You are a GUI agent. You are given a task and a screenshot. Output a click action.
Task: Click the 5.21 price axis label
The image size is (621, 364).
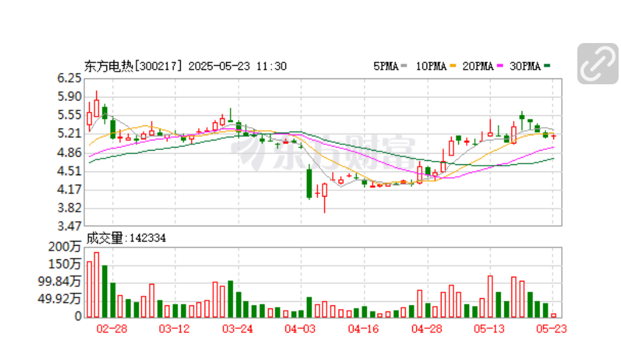coord(69,134)
